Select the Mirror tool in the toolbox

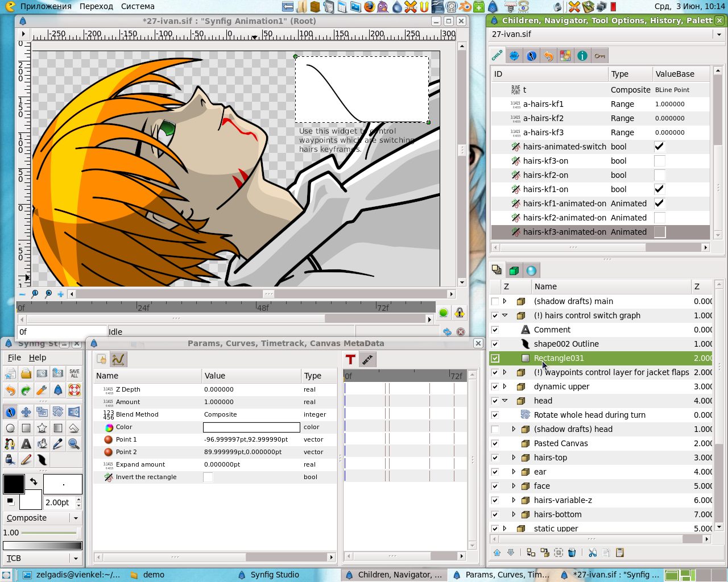tap(74, 412)
